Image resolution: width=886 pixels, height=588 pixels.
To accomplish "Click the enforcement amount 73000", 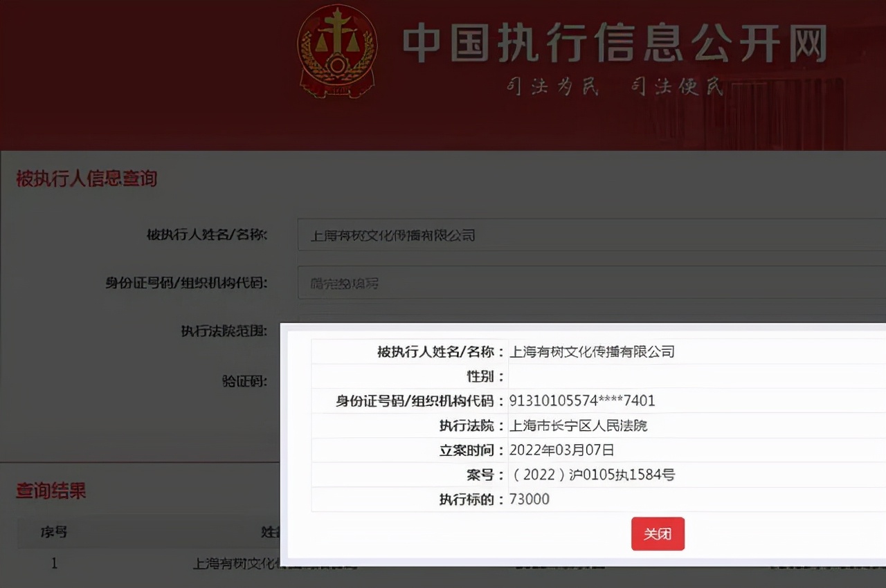I will (530, 499).
